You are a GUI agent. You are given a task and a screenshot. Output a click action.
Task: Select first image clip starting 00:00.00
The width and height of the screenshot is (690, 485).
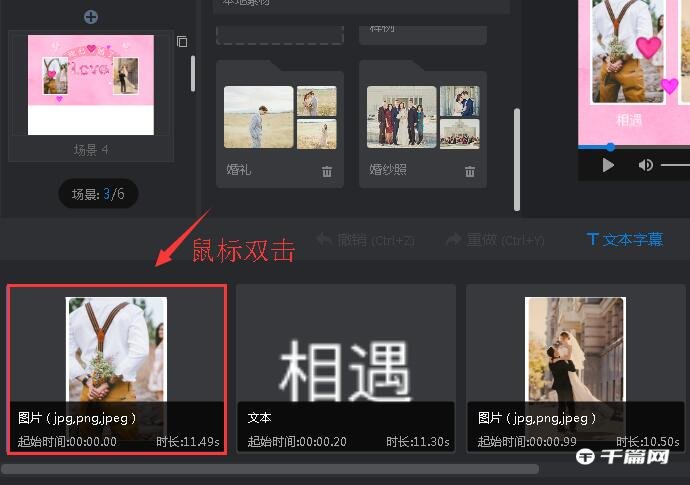click(117, 369)
